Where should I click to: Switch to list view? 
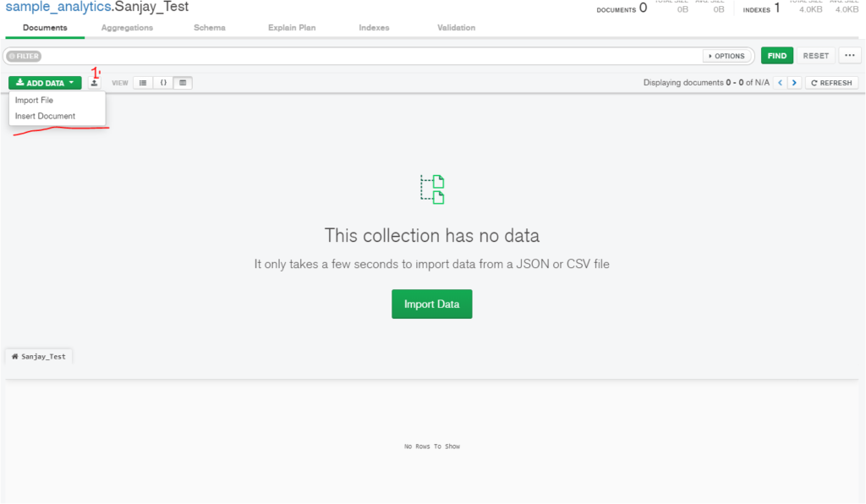point(143,83)
